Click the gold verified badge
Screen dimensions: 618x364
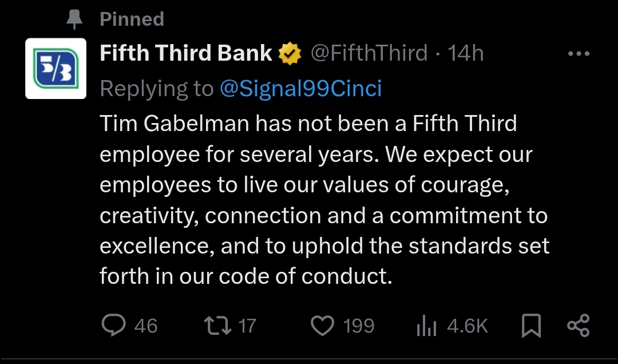pyautogui.click(x=290, y=54)
